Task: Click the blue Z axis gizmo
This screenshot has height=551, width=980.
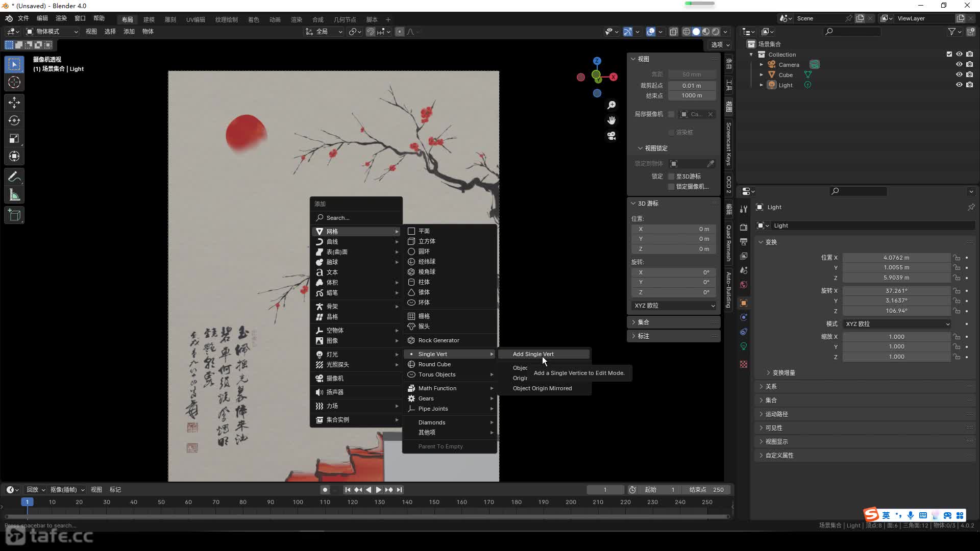Action: 597,61
